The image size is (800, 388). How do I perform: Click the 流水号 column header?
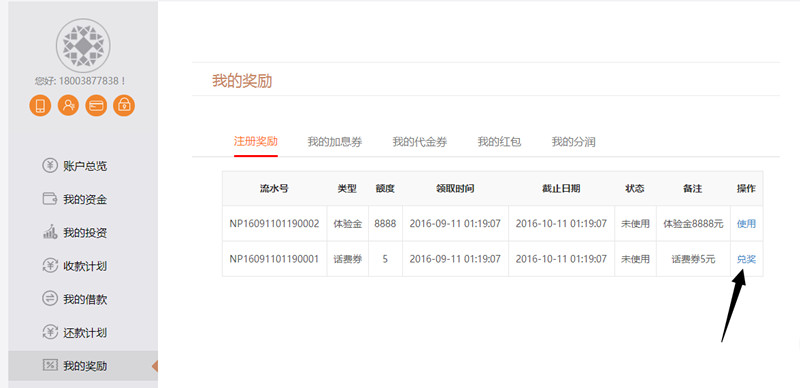(x=274, y=188)
